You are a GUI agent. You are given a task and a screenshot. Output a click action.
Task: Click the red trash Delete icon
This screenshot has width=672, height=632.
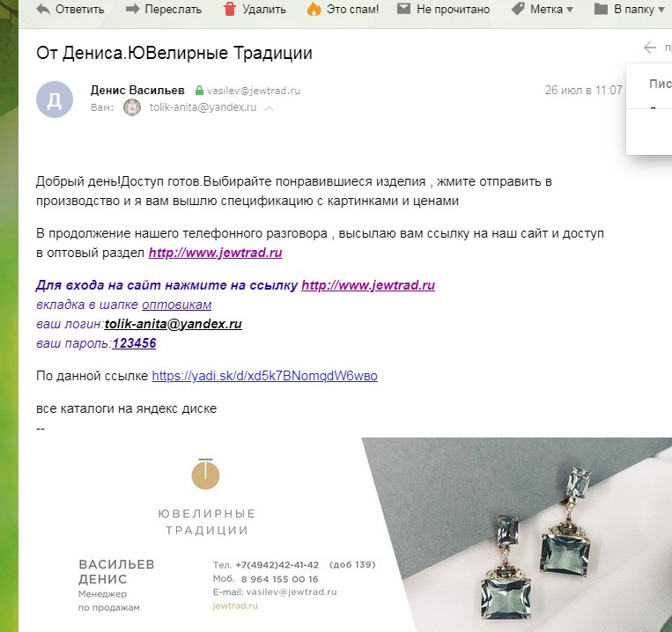(230, 9)
